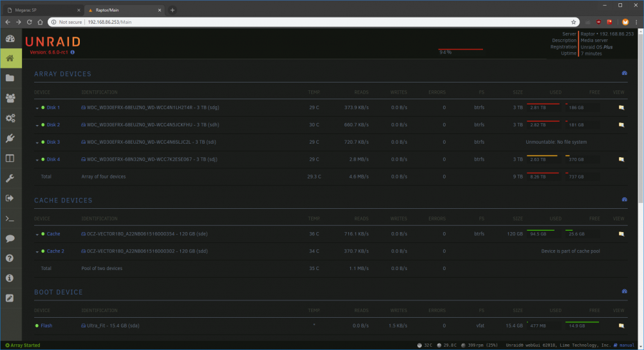
Task: Click 'Unmountable: No file system' text for Disk 3
Action: click(x=556, y=142)
